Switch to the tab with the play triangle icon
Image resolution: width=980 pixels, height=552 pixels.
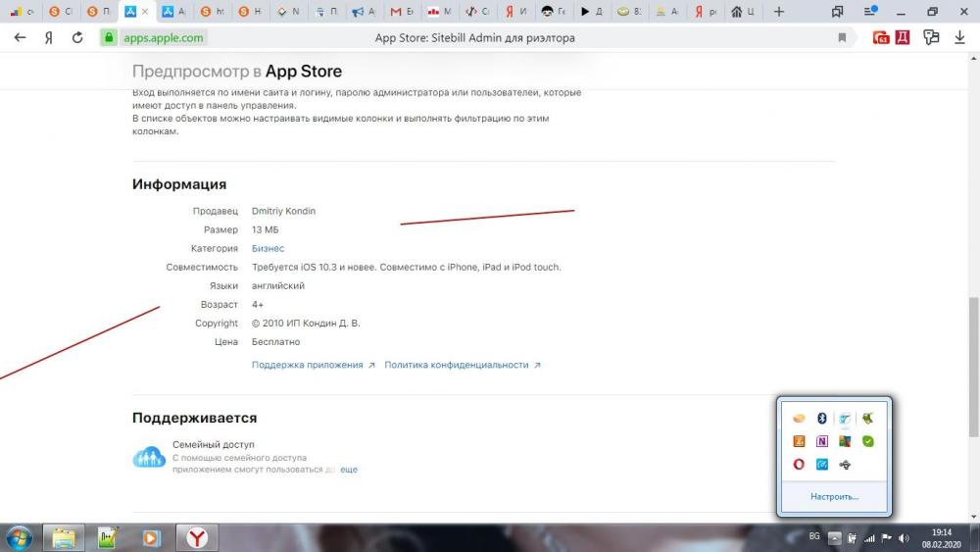click(x=591, y=11)
